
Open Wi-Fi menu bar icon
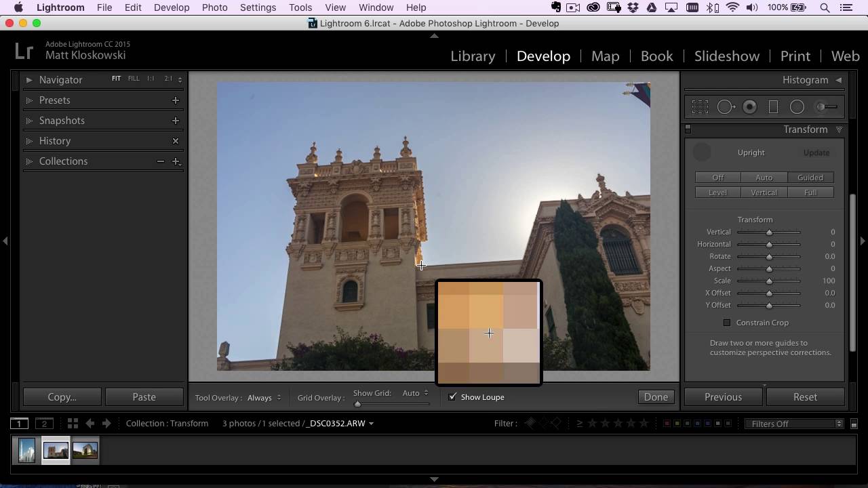[732, 7]
